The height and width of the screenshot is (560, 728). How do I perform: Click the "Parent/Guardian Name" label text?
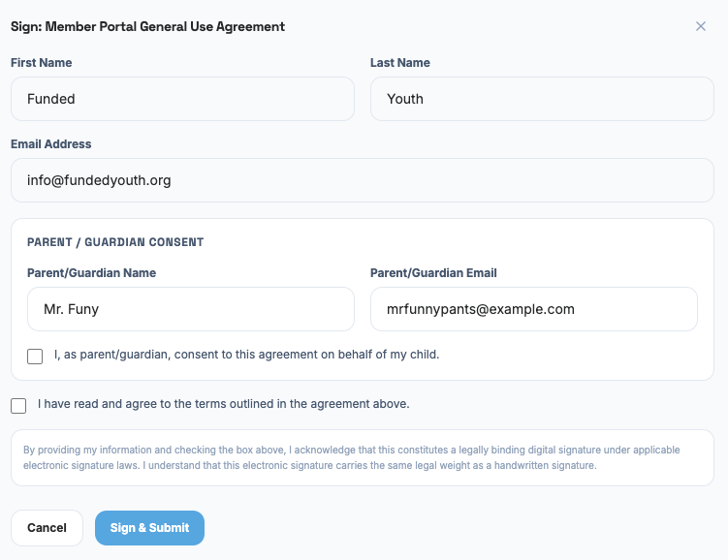click(91, 273)
